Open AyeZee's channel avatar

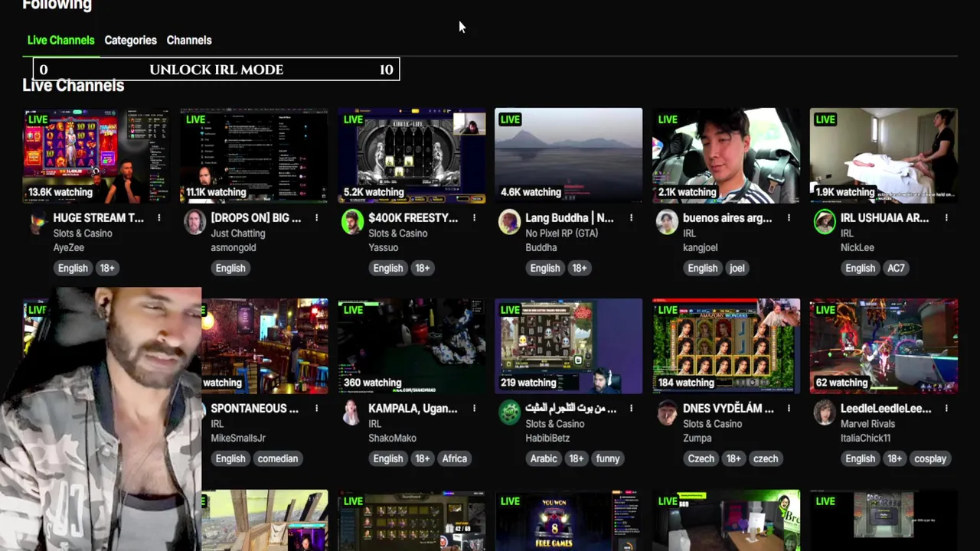tap(38, 222)
